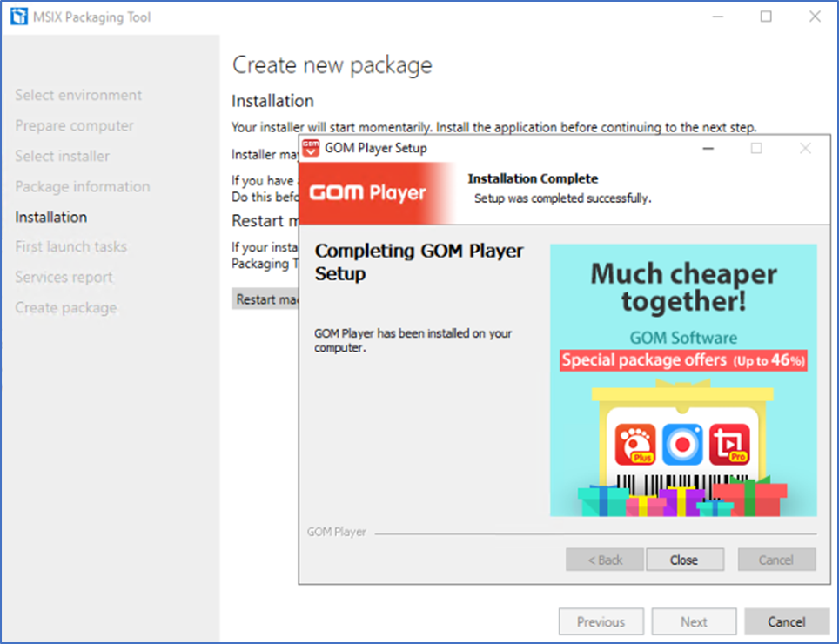Maximize the MSIX Packaging Tool window
This screenshot has width=839, height=644.
pos(766,17)
